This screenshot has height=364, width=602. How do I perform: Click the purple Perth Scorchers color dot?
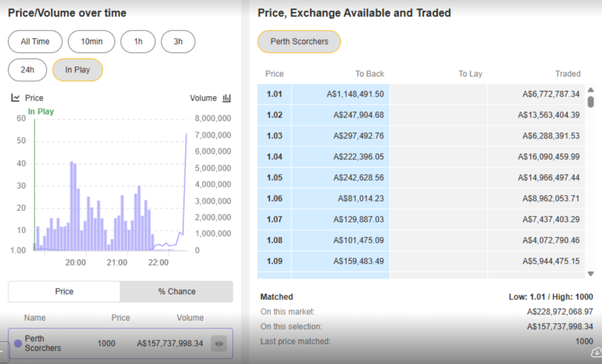tap(18, 344)
